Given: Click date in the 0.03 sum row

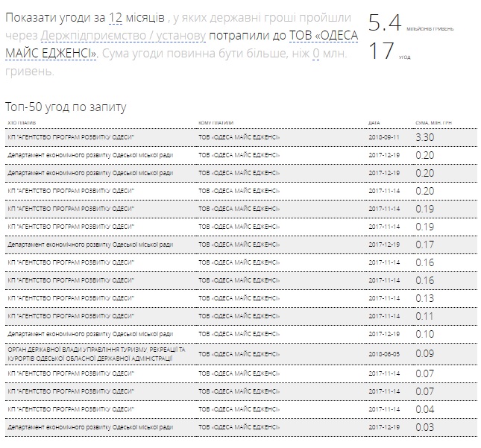Looking at the screenshot, I should tap(384, 427).
